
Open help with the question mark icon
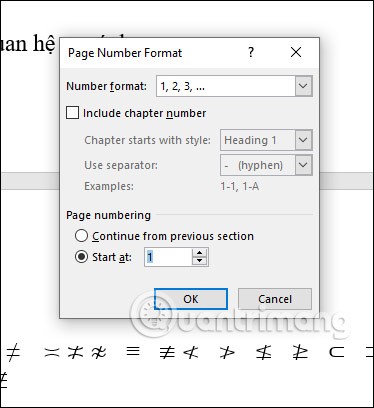251,52
